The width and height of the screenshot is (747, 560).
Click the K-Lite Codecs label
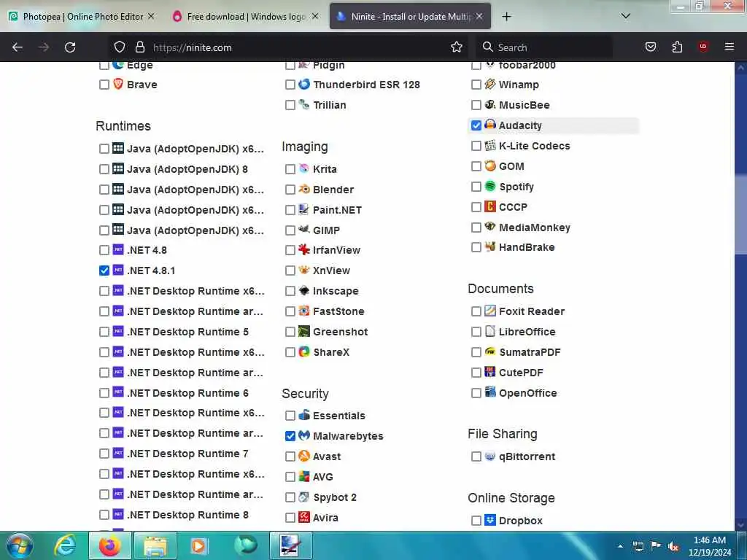[534, 146]
